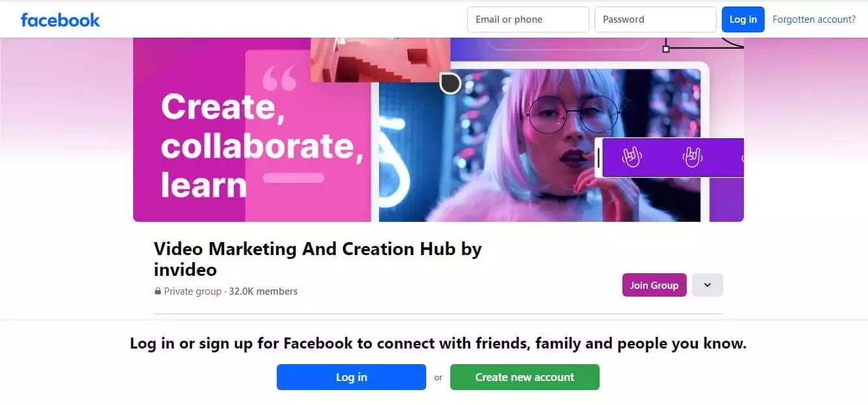Click the Facebook logo
This screenshot has height=405, width=868.
point(60,19)
